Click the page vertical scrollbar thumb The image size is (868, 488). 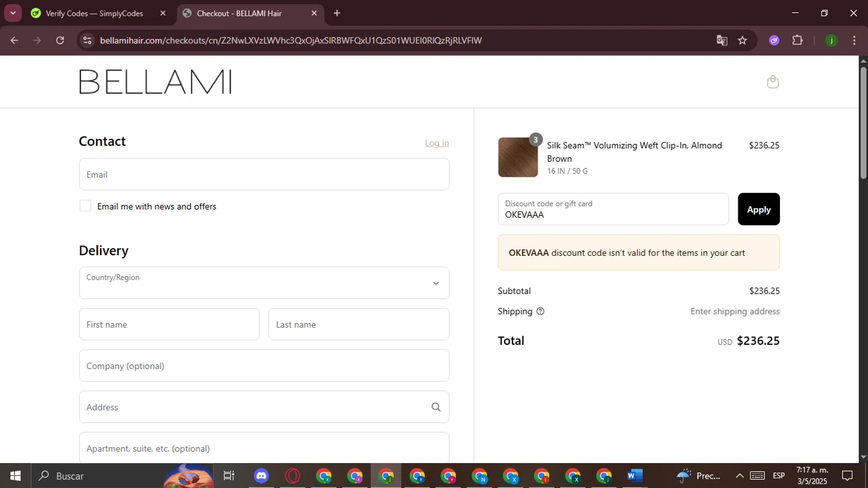tap(863, 123)
